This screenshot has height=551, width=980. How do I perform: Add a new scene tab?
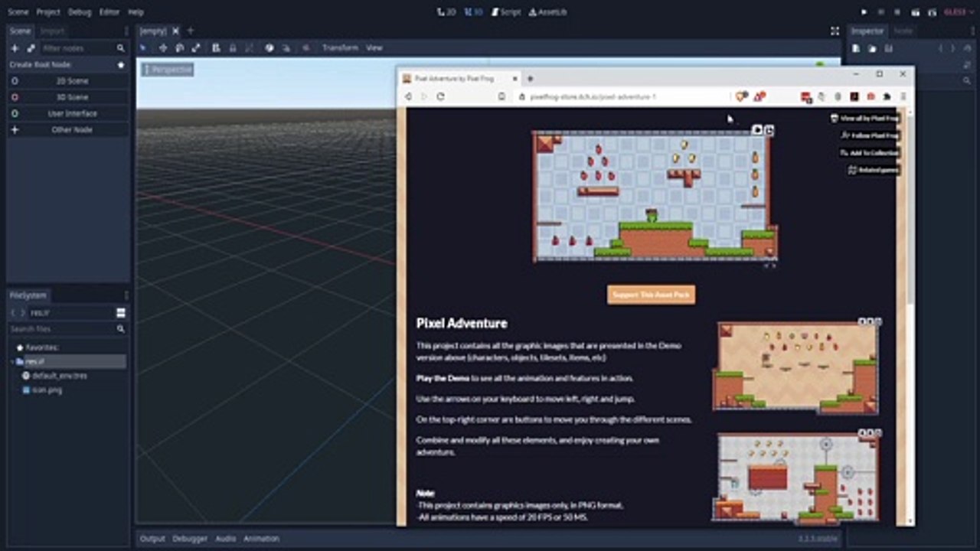click(191, 31)
